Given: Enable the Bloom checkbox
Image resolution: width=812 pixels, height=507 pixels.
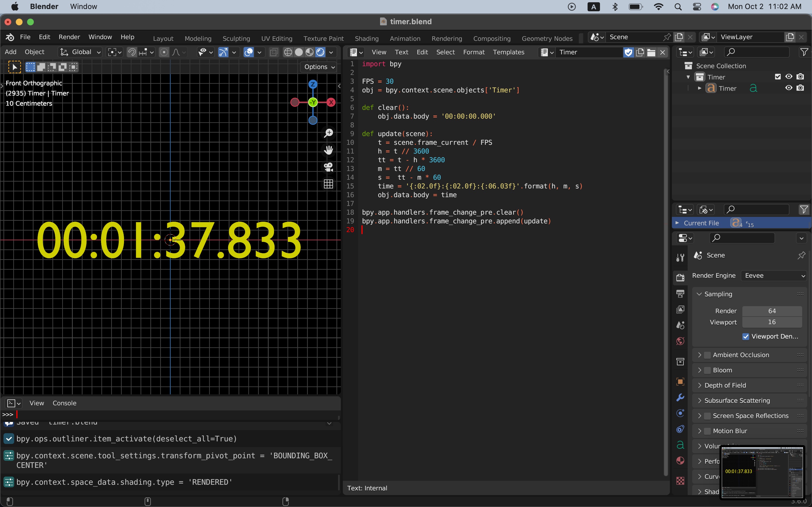Looking at the screenshot, I should (707, 370).
